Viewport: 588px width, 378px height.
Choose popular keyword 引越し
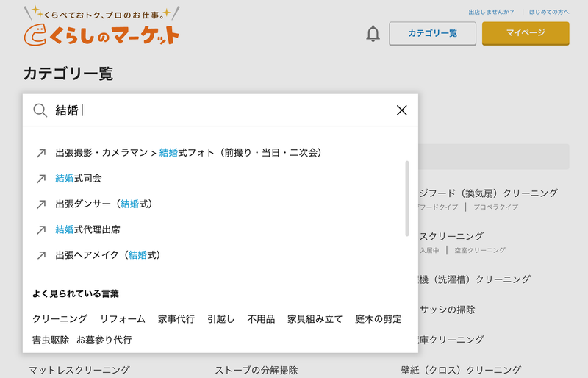(x=221, y=319)
